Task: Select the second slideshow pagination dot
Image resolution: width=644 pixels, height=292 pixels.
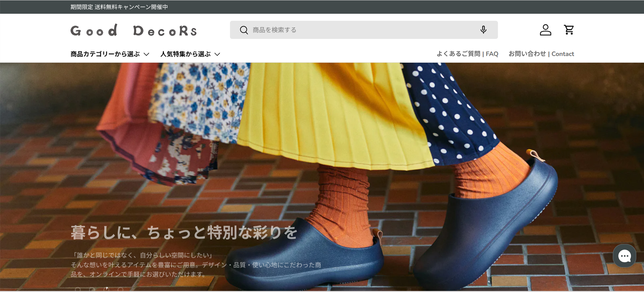Action: [92, 289]
